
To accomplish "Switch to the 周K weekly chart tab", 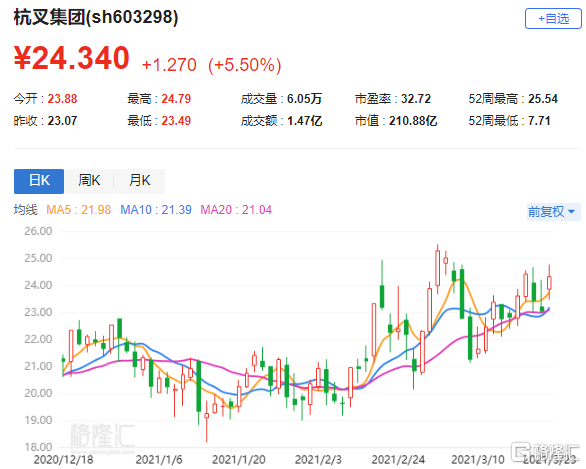I will pyautogui.click(x=89, y=181).
